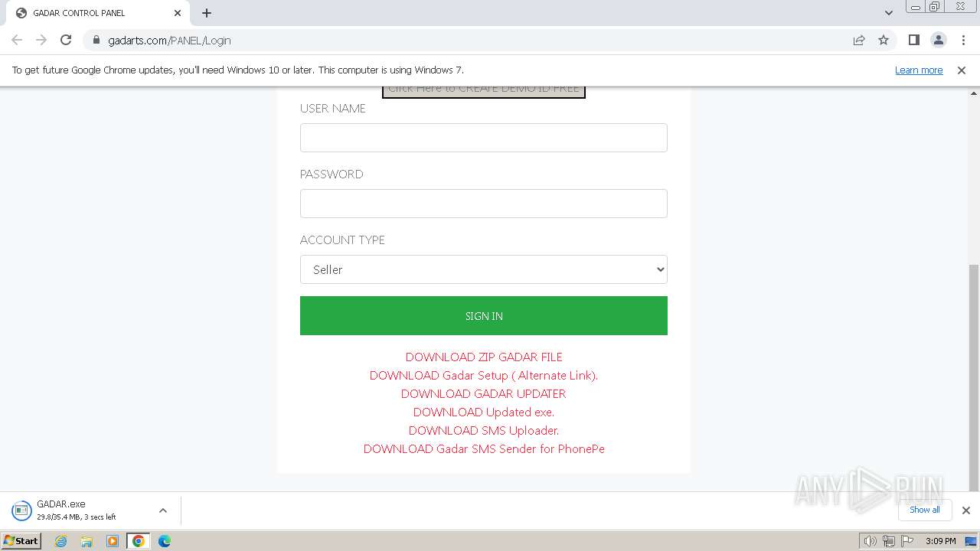Open the Learn more link
This screenshot has height=551, width=980.
[919, 70]
